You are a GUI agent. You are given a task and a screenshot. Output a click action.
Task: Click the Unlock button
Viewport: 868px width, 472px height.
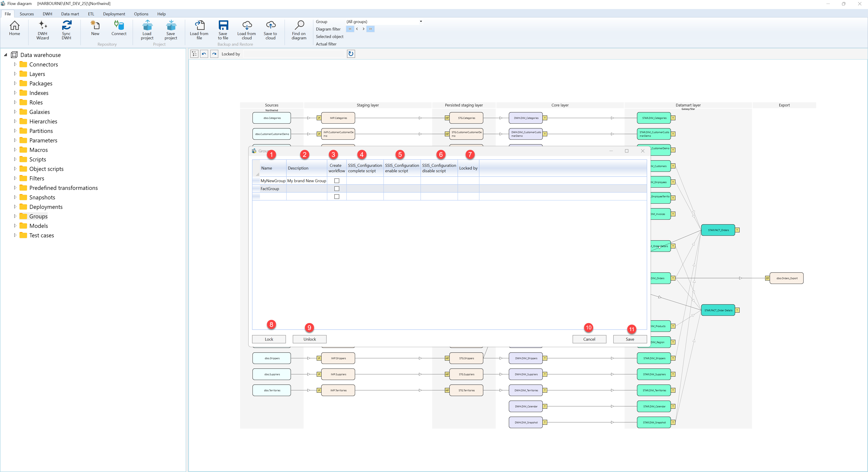(x=310, y=339)
